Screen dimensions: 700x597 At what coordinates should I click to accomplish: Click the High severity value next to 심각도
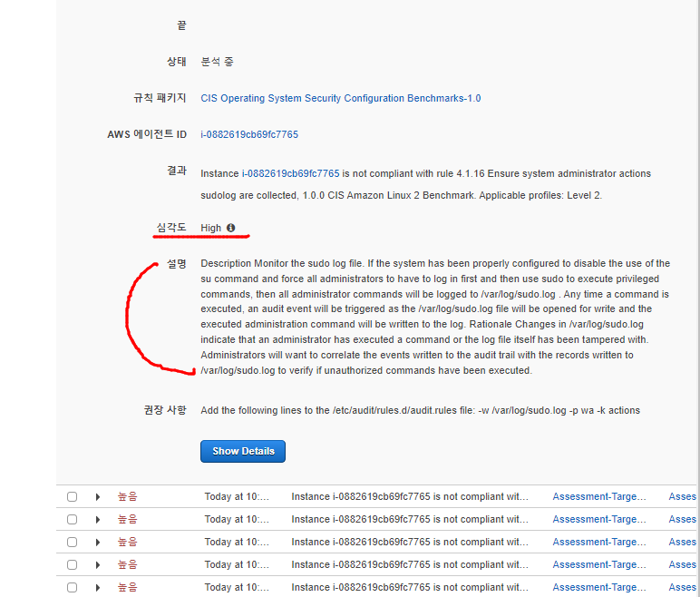click(210, 228)
